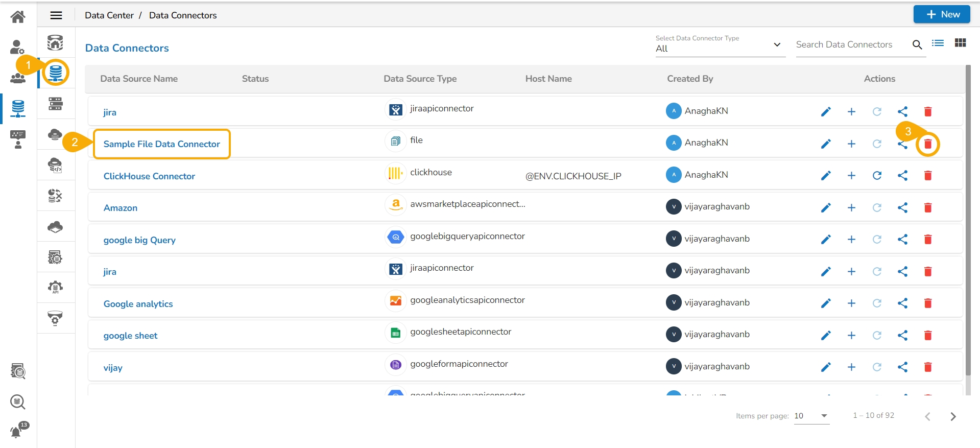Screen dimensions: 980x448
Task: Open the notifications bell icon
Action: (17, 432)
